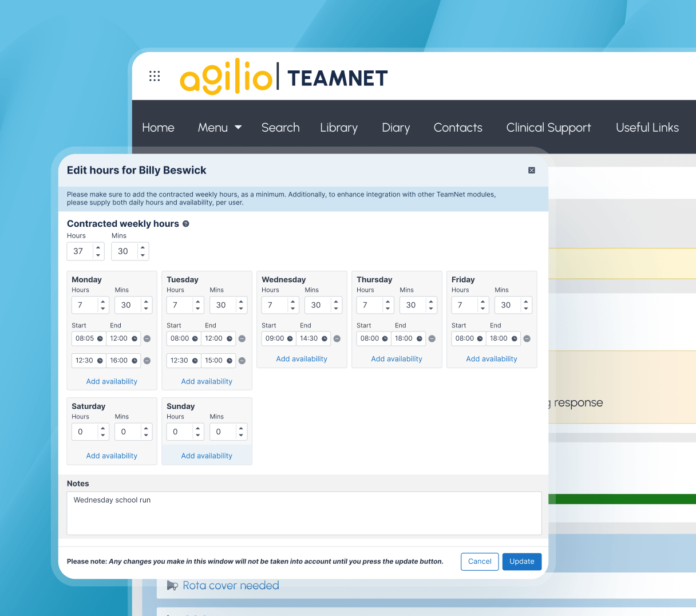Adjust Tuesday Hours stepper
Image resolution: width=696 pixels, height=616 pixels.
(x=198, y=305)
